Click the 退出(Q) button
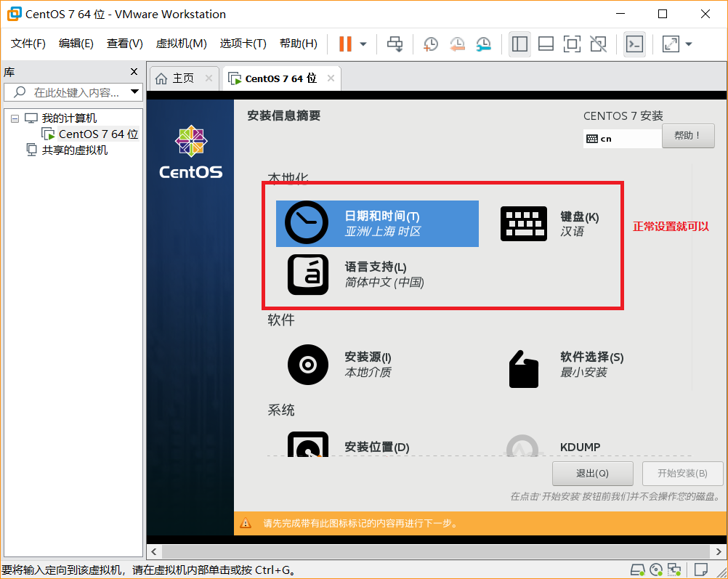 [592, 473]
